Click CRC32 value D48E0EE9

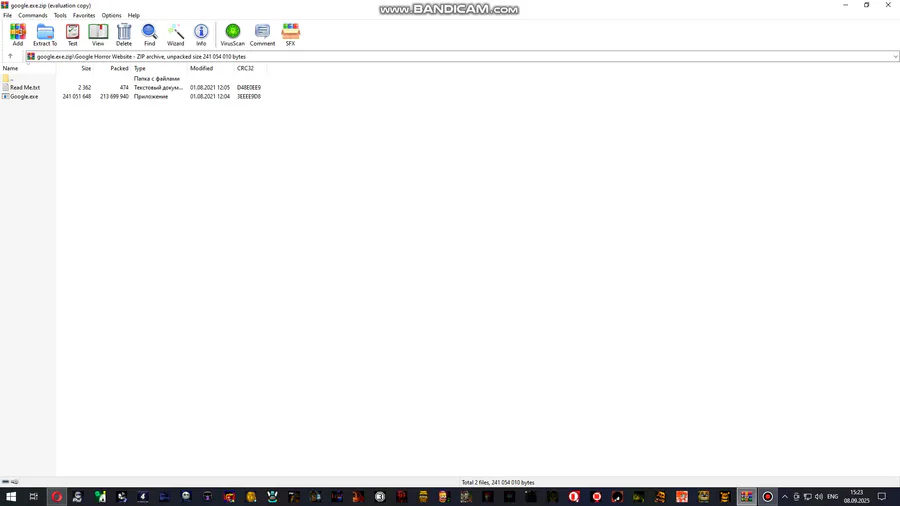pyautogui.click(x=249, y=88)
